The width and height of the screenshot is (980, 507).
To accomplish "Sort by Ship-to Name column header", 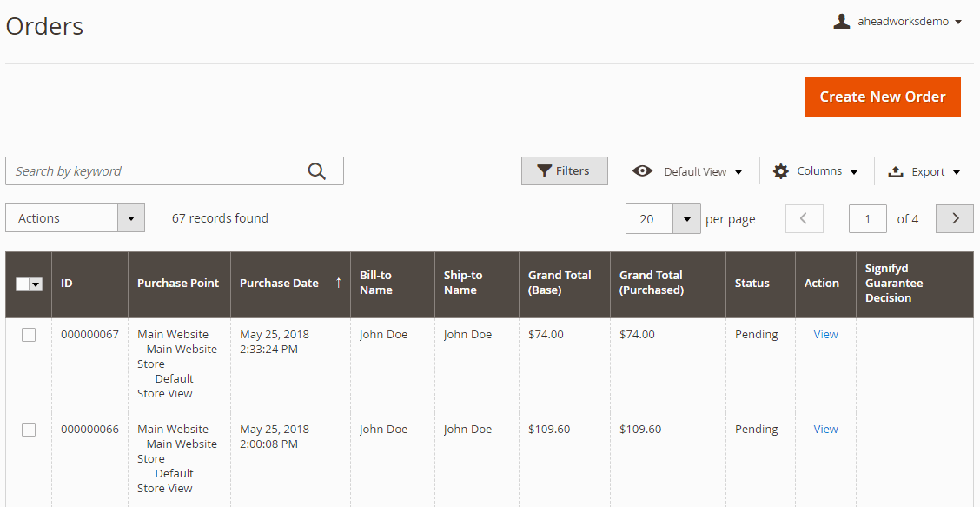I will coord(477,284).
